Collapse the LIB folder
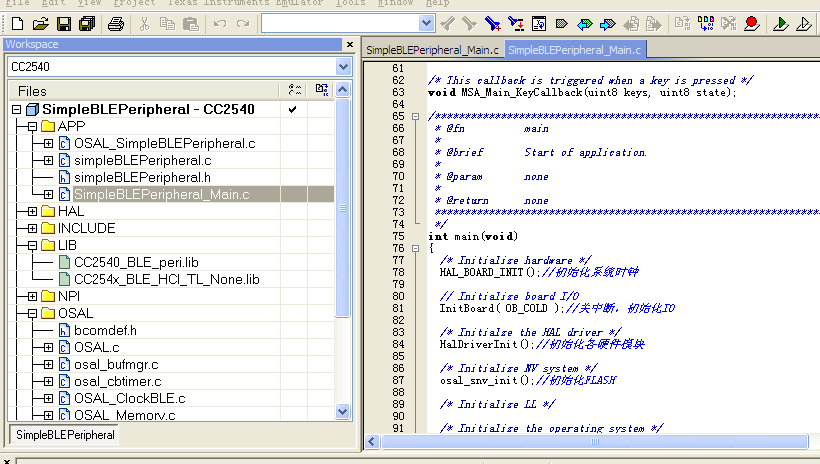This screenshot has width=820, height=464. pos(32,245)
